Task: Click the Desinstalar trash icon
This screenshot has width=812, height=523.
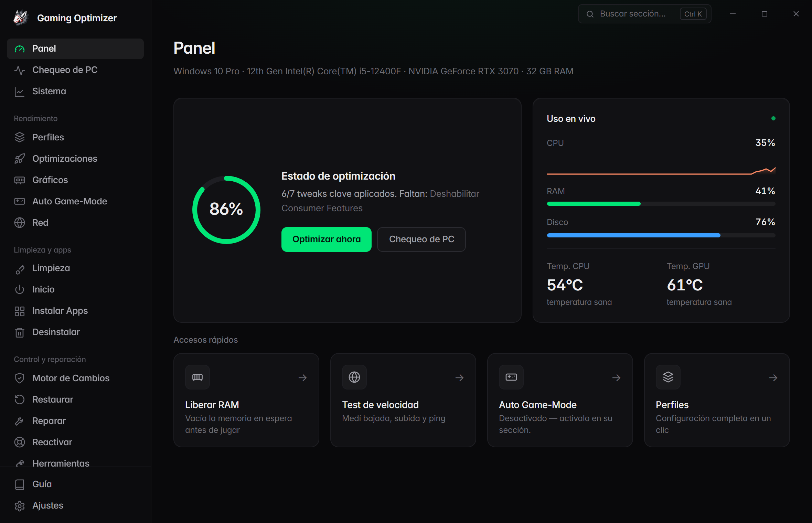Action: (x=20, y=332)
